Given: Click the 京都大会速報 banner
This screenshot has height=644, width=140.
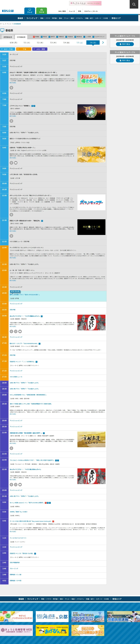Looking at the screenshot, I should coord(123,617).
